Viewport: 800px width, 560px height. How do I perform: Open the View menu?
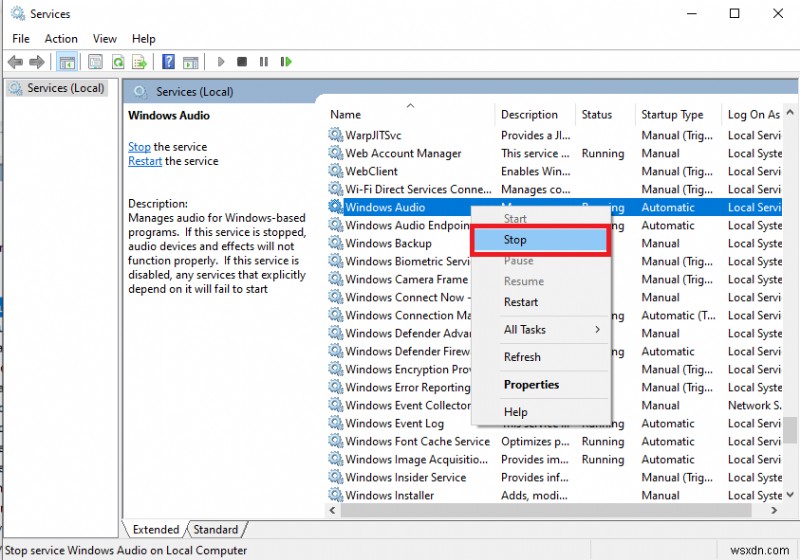click(x=105, y=39)
